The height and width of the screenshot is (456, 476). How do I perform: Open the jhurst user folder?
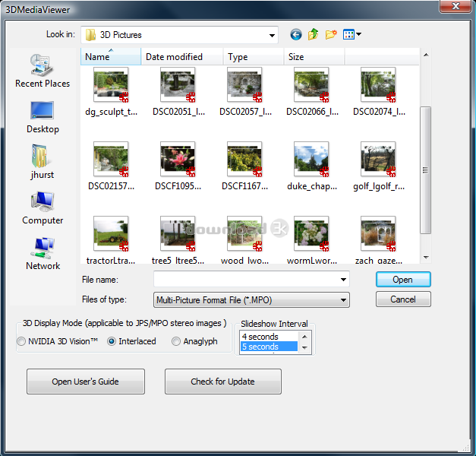[x=43, y=162]
